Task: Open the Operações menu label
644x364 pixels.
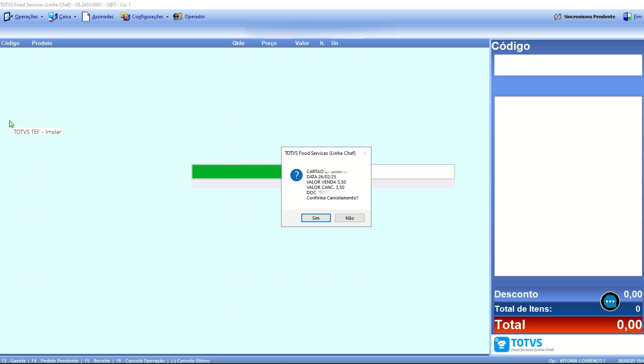Action: 26,17
